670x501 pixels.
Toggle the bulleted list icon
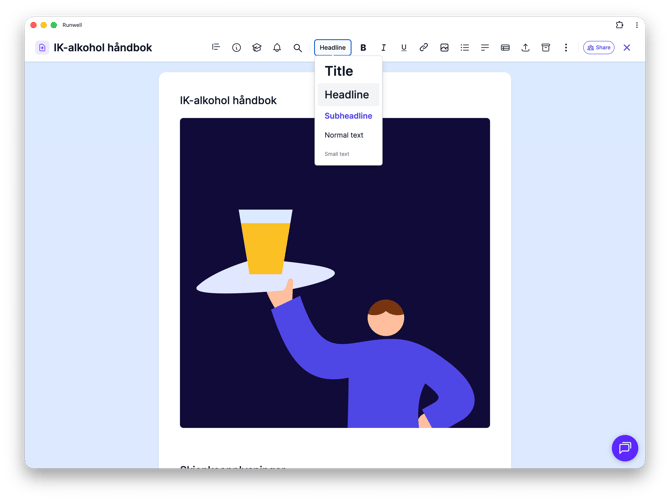click(464, 47)
